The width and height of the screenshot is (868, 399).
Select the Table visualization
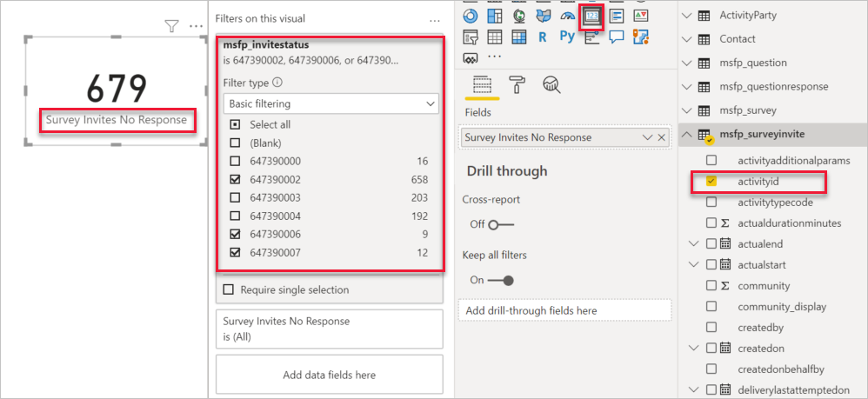point(494,37)
